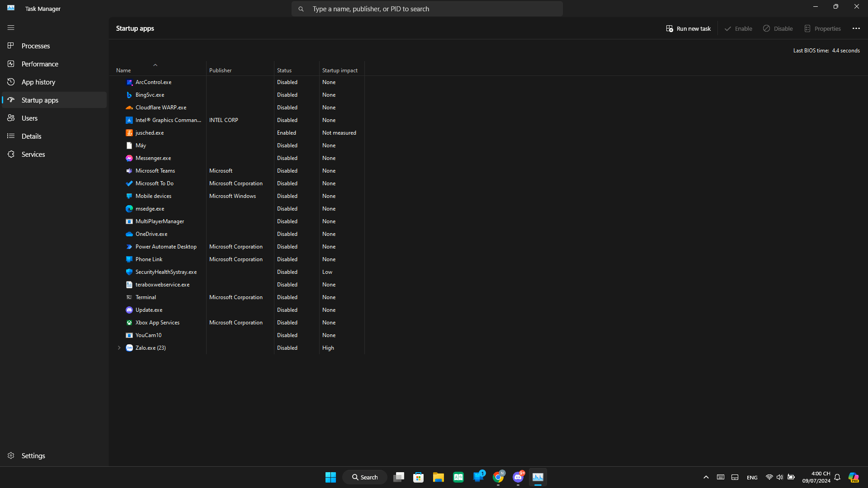This screenshot has width=868, height=488.
Task: Open the more options menu
Action: (857, 28)
